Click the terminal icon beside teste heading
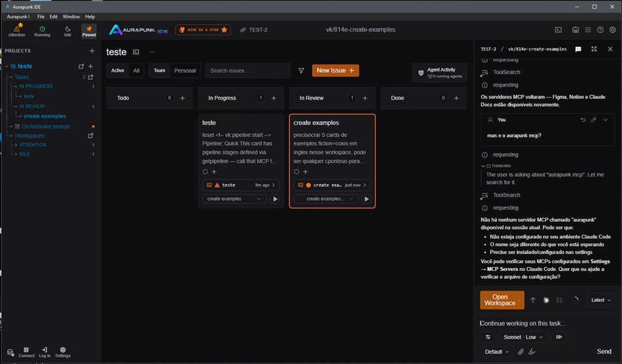622x364 pixels. (x=136, y=52)
